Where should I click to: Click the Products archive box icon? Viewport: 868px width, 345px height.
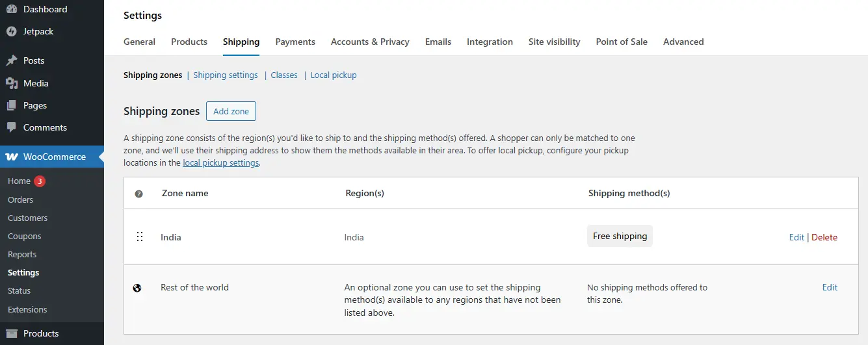tap(12, 333)
